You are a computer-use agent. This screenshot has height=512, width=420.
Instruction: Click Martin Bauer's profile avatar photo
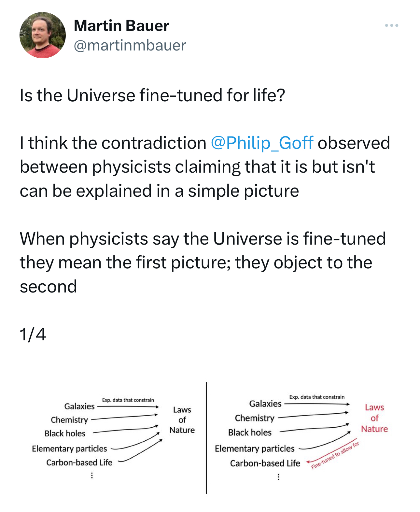[43, 35]
